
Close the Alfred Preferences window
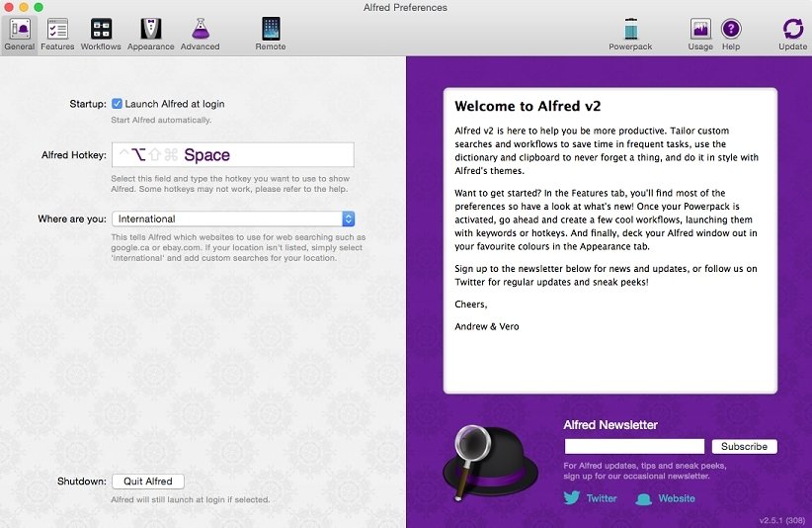[9, 7]
